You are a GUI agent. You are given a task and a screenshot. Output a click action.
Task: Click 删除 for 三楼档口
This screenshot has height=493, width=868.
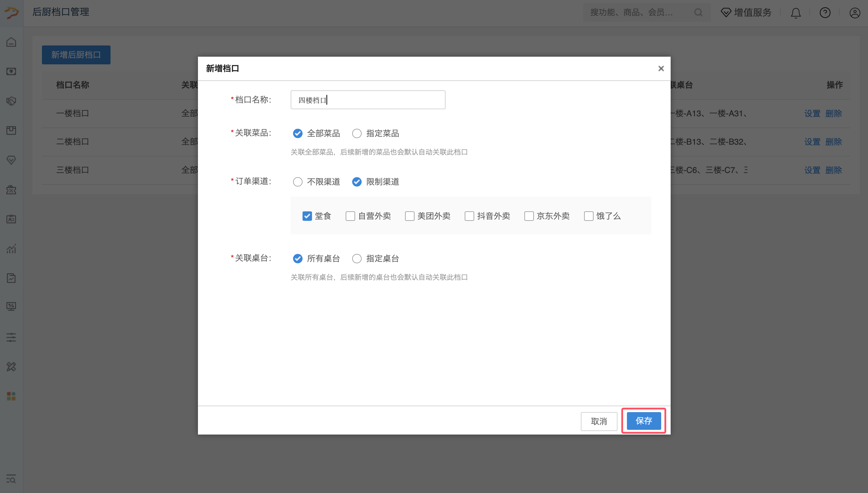pos(833,170)
